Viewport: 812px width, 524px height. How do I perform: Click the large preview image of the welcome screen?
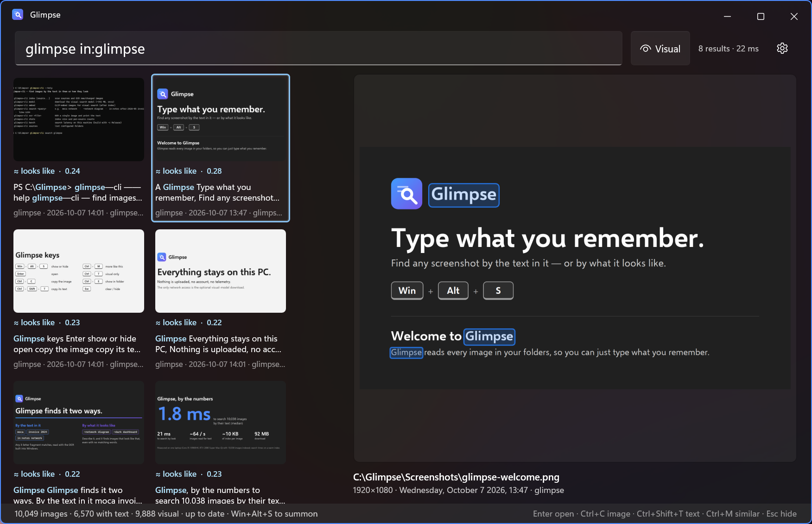575,268
